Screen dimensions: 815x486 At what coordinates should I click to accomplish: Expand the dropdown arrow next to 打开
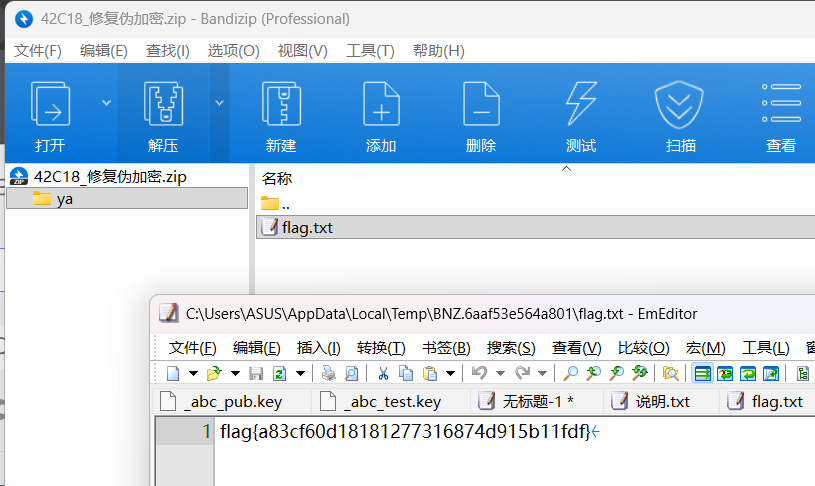(107, 103)
